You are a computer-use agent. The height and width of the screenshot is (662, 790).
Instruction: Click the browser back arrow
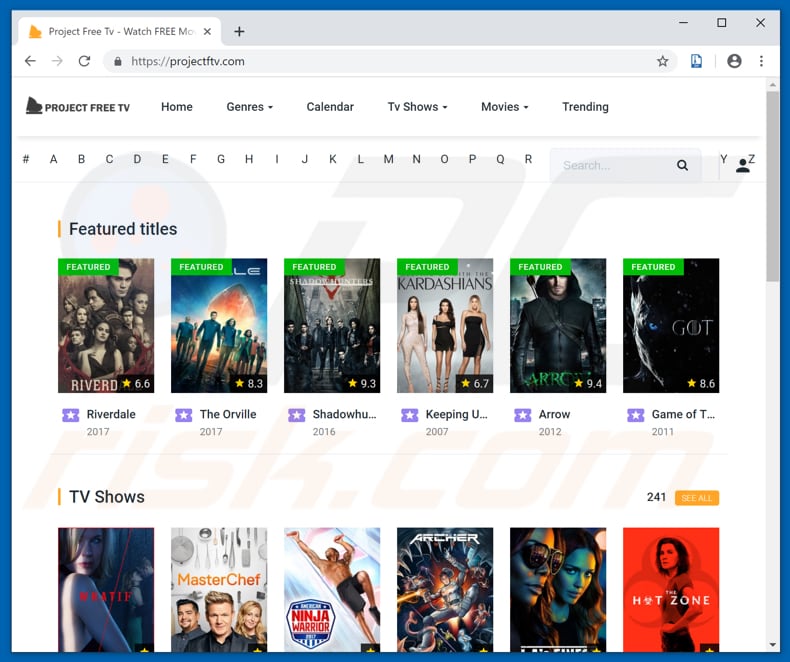pyautogui.click(x=30, y=61)
